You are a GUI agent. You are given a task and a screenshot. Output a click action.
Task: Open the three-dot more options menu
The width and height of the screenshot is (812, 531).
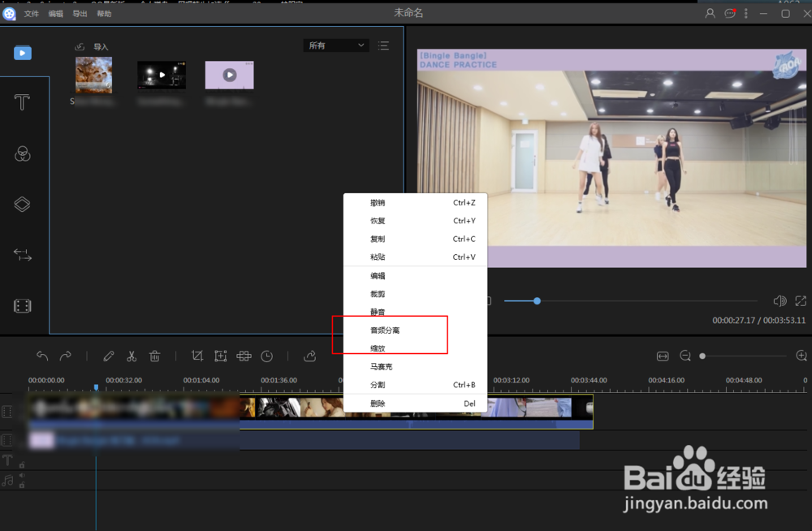(745, 14)
